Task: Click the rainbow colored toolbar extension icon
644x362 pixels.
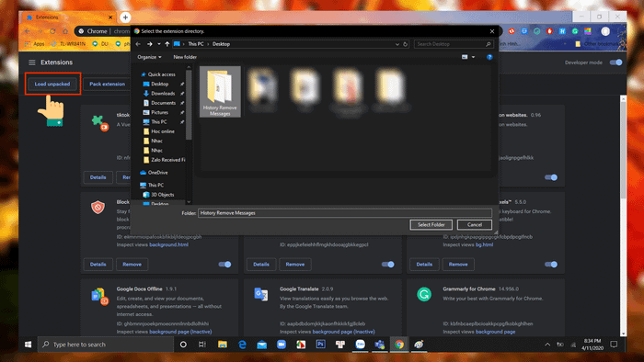Action: point(588,31)
